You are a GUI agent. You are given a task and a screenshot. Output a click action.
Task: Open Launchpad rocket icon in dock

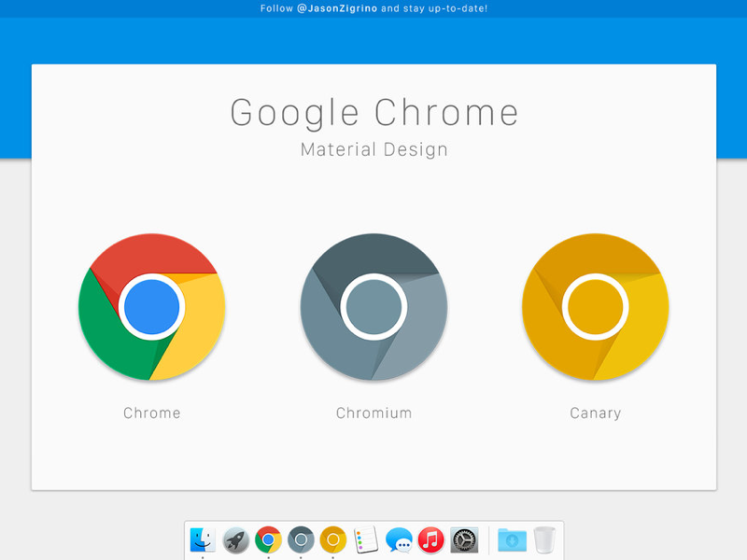pyautogui.click(x=235, y=540)
